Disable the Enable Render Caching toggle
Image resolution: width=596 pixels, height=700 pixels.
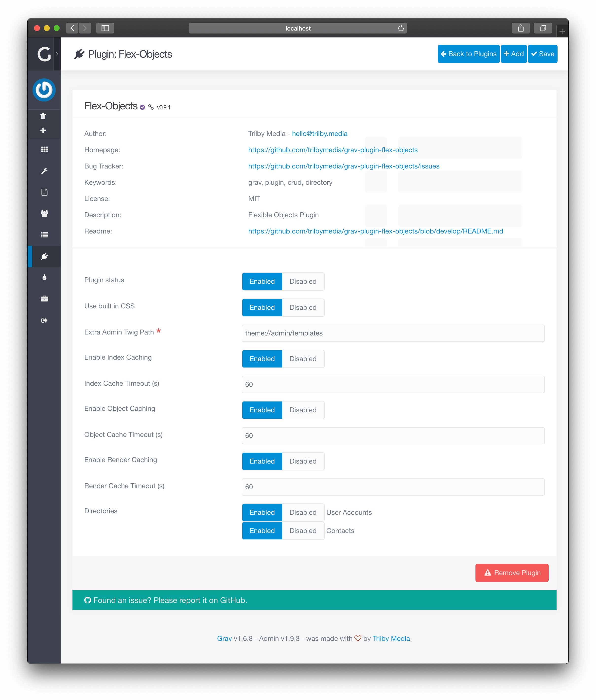tap(303, 461)
